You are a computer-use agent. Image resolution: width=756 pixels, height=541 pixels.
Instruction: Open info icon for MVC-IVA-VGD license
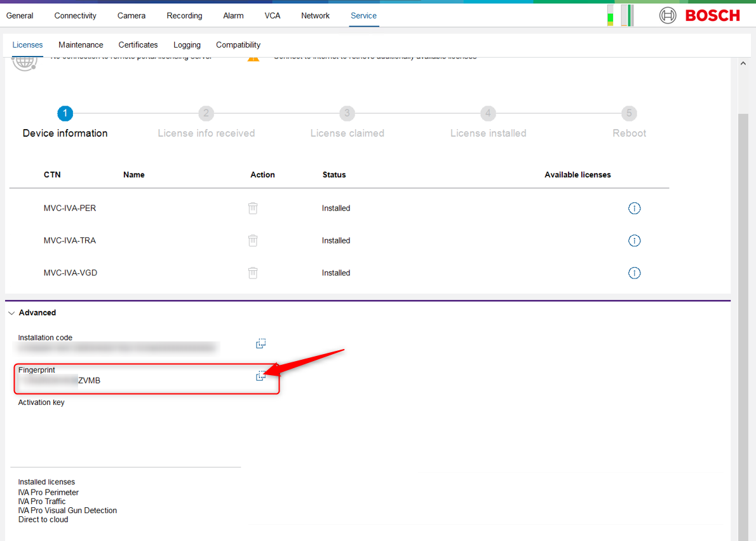tap(634, 273)
